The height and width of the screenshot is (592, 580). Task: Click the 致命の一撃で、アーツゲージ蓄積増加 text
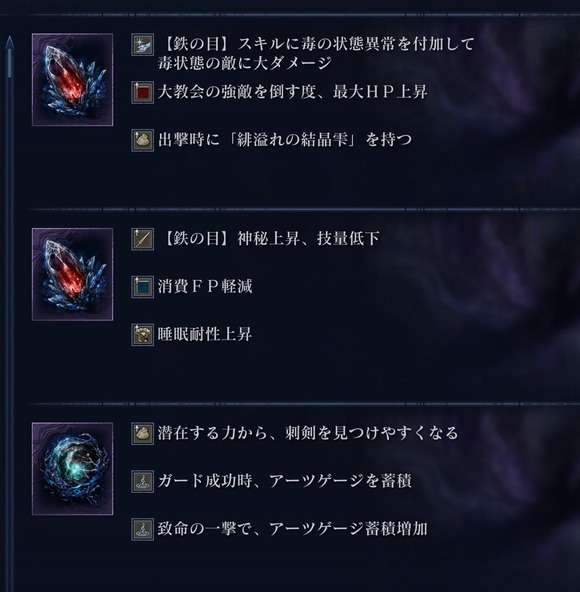(292, 529)
